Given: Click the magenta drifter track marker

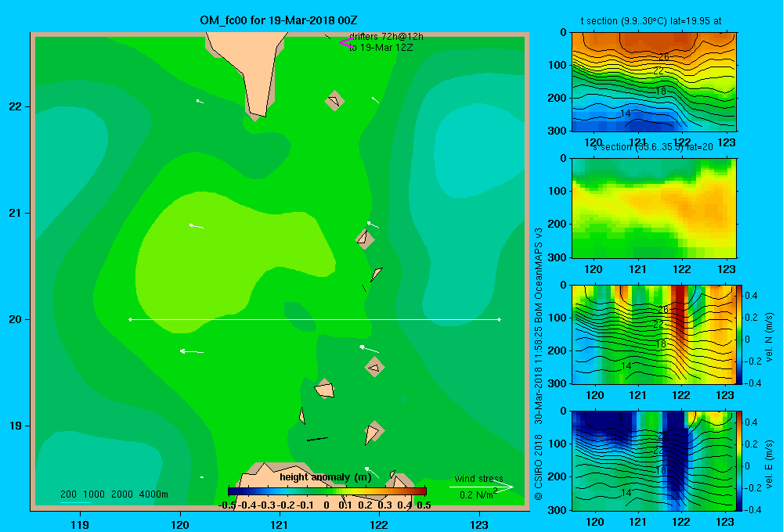Looking at the screenshot, I should point(345,43).
